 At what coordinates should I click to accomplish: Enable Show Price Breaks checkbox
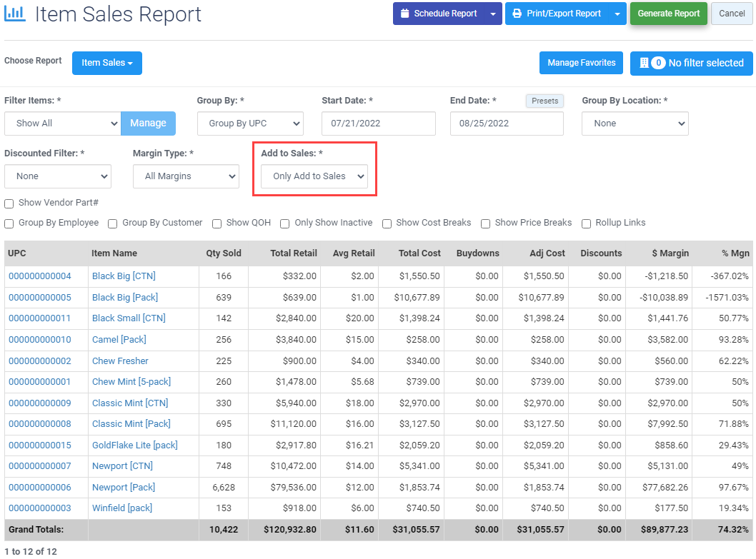coord(485,223)
